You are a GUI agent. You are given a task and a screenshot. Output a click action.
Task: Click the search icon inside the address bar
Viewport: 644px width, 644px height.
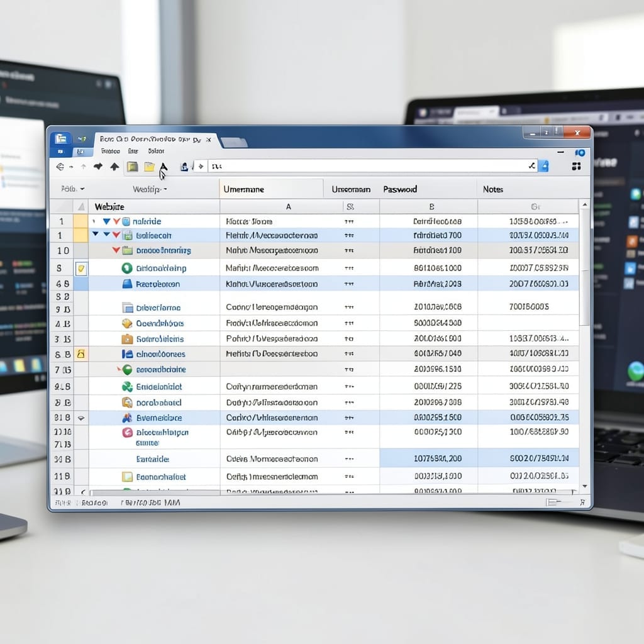532,166
